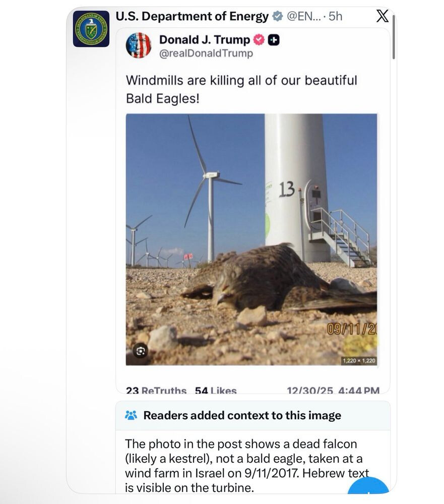
Task: Click the 'Readers added context to this image' header
Action: [242, 415]
